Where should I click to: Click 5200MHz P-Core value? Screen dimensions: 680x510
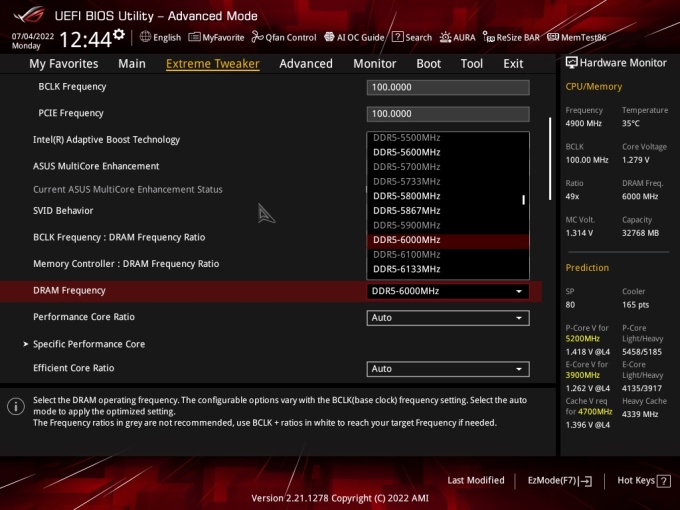(x=582, y=339)
